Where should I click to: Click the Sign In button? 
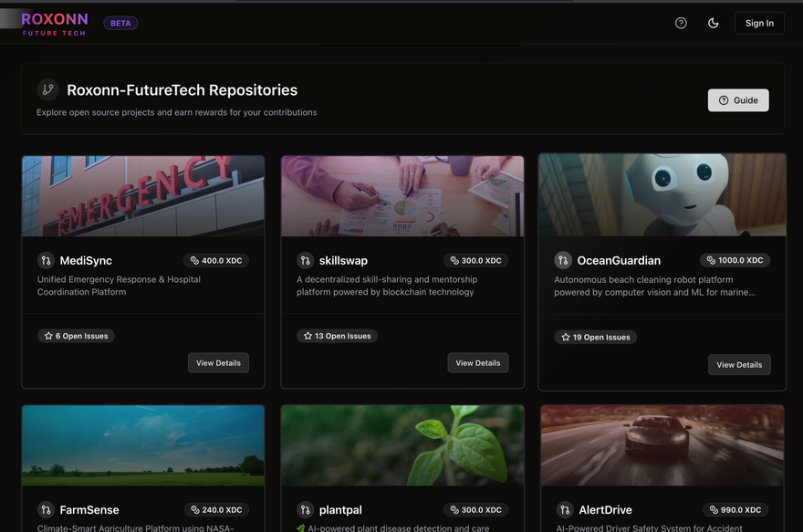[759, 23]
